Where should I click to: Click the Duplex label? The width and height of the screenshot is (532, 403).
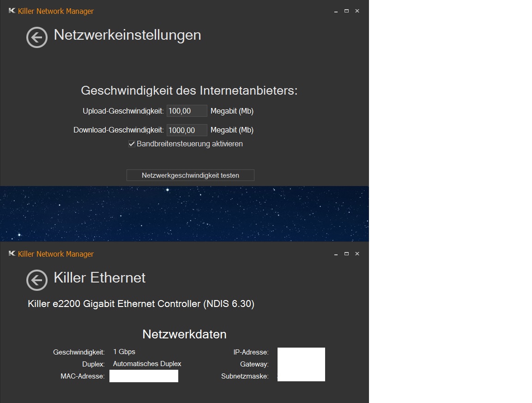(x=93, y=364)
